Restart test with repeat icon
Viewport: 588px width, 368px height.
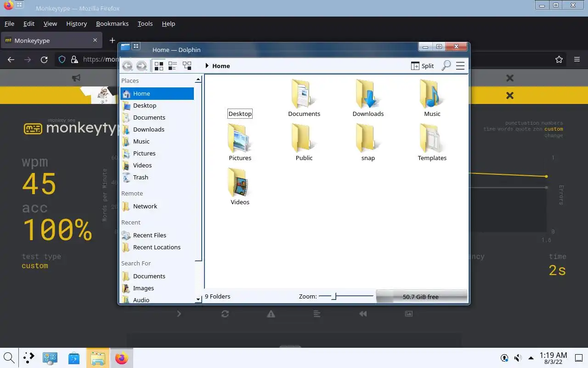point(225,314)
